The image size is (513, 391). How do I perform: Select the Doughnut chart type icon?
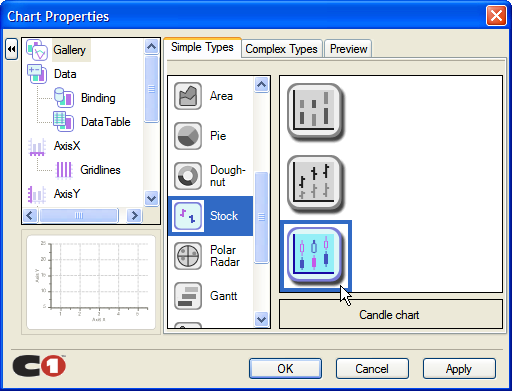click(188, 176)
